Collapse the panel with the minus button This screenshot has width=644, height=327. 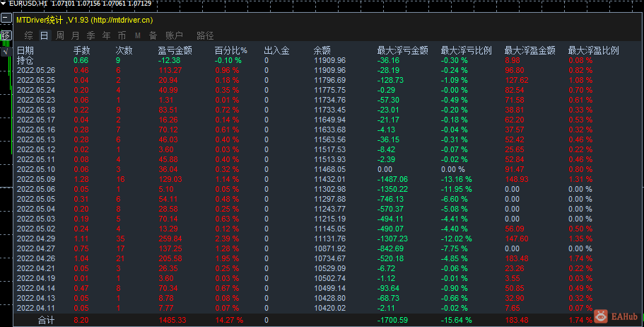click(x=6, y=18)
